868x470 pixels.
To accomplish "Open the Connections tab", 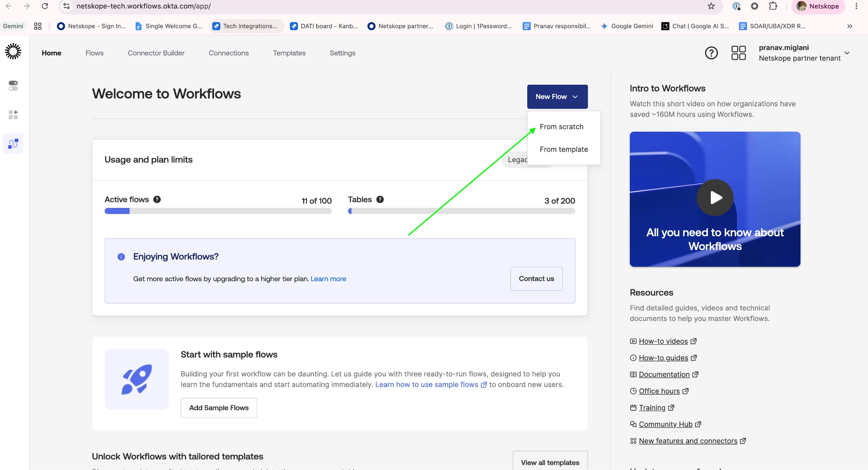I will tap(228, 53).
